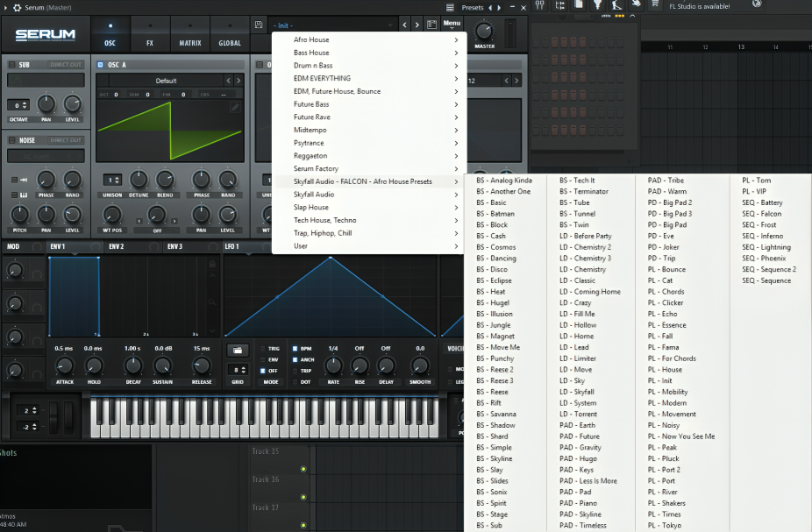
Task: Click the wrapper next preset triangle
Action: point(499,7)
